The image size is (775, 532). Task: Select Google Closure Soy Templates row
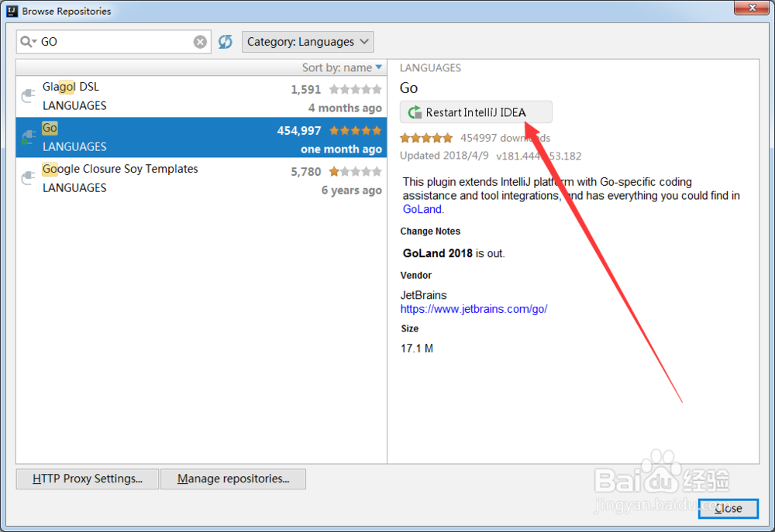(x=201, y=178)
